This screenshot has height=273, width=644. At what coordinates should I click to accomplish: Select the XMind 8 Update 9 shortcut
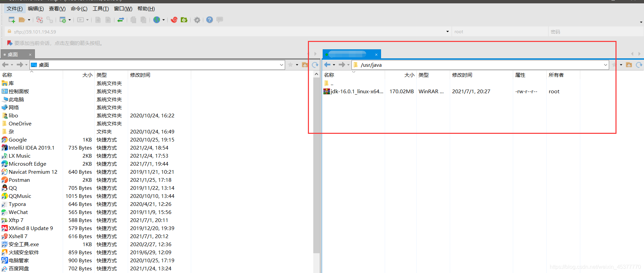tap(27, 228)
